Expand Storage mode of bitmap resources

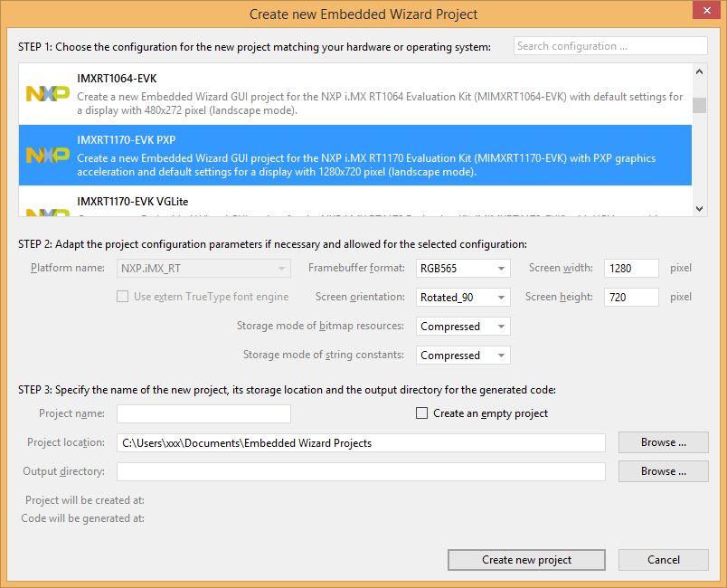463,327
